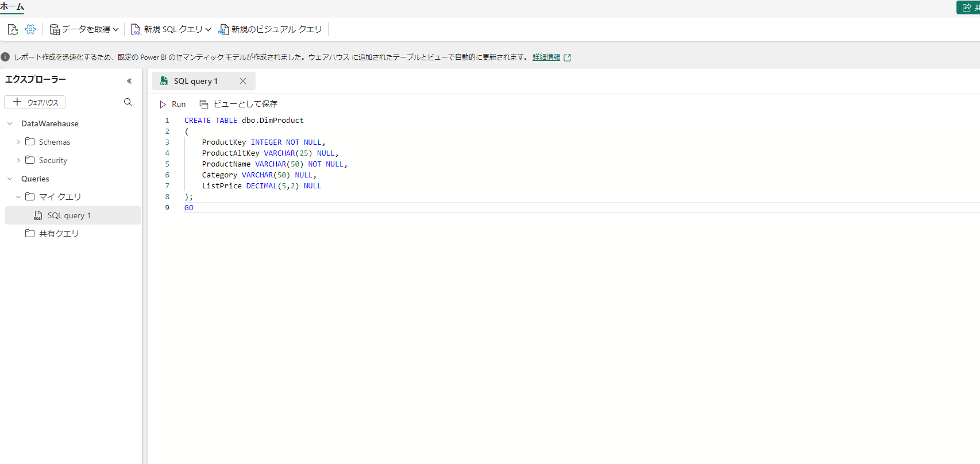Click the ホーム ribbon tab
The height and width of the screenshot is (464, 980).
click(12, 7)
